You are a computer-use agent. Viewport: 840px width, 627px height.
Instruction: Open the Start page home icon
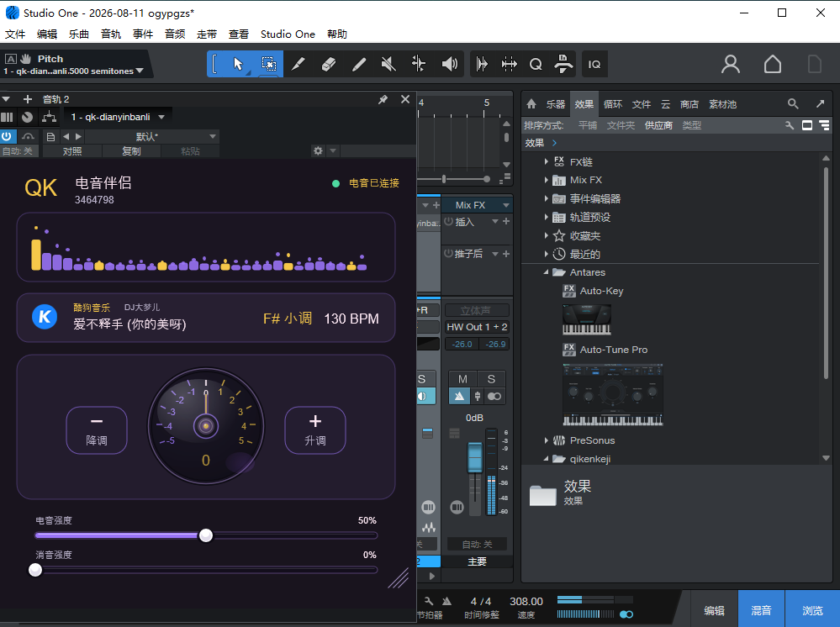(772, 64)
